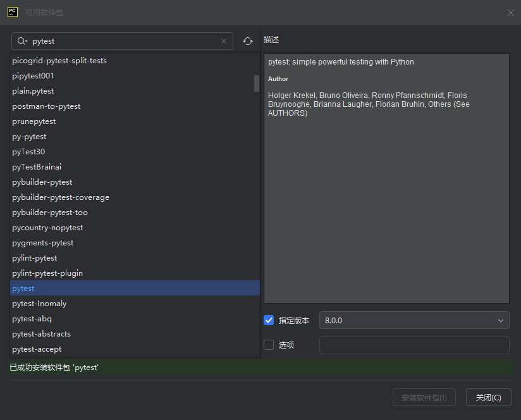Click the 已成功安装软件包 'pytest' status message
Screen dimensions: 521x420
(54, 367)
